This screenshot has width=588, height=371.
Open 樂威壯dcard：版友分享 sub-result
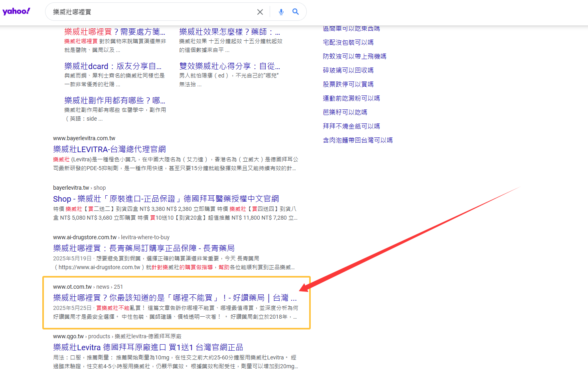(x=113, y=66)
